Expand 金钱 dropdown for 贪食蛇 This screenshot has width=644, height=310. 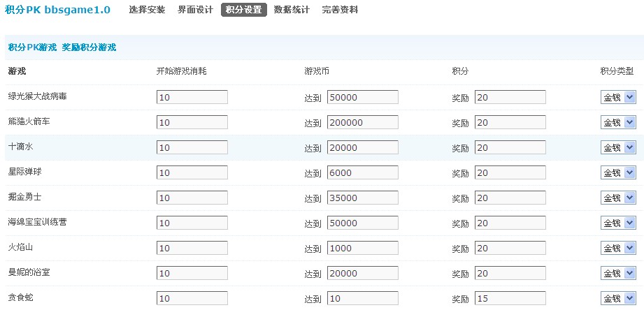tap(618, 299)
